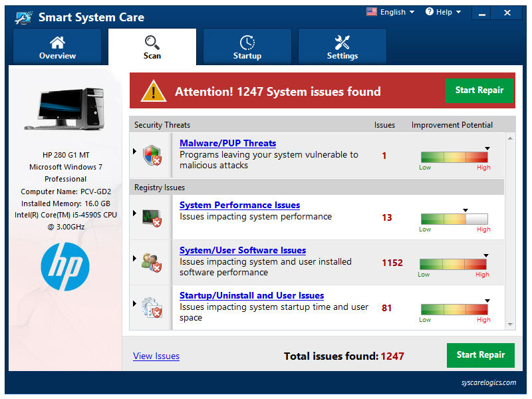The image size is (532, 399).
Task: Click the syscarelogics.com footer text
Action: [489, 382]
